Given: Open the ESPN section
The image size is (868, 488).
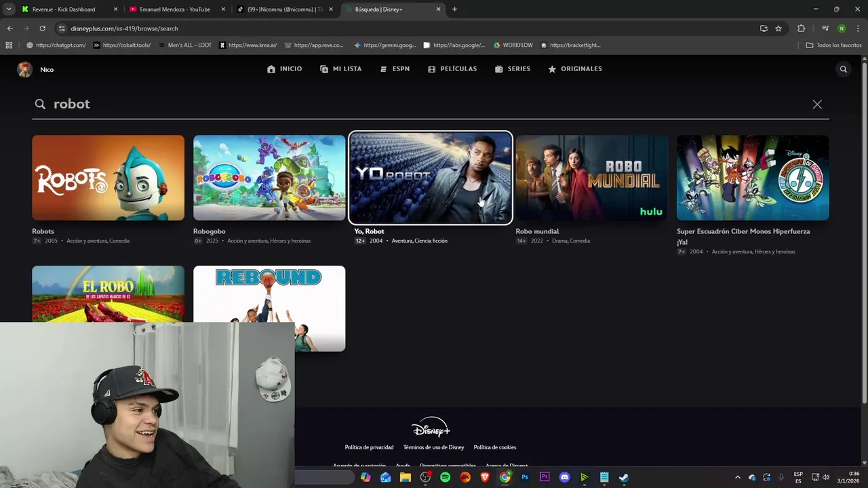Looking at the screenshot, I should pos(395,69).
